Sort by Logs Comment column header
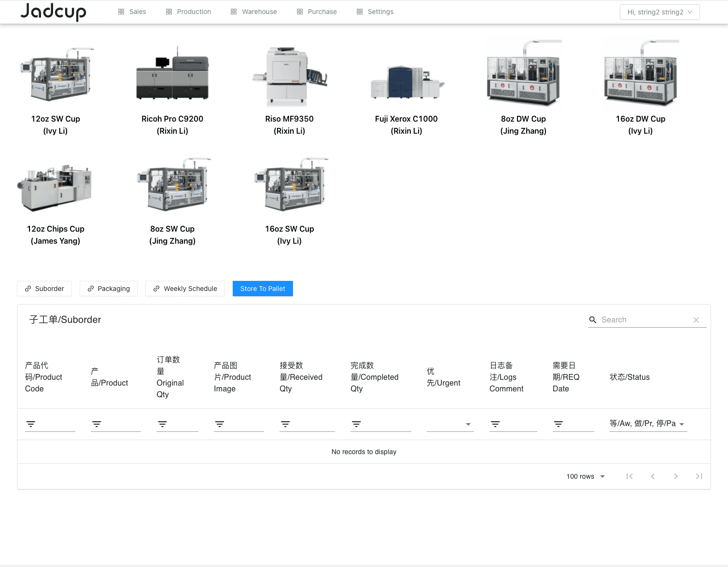 point(506,377)
